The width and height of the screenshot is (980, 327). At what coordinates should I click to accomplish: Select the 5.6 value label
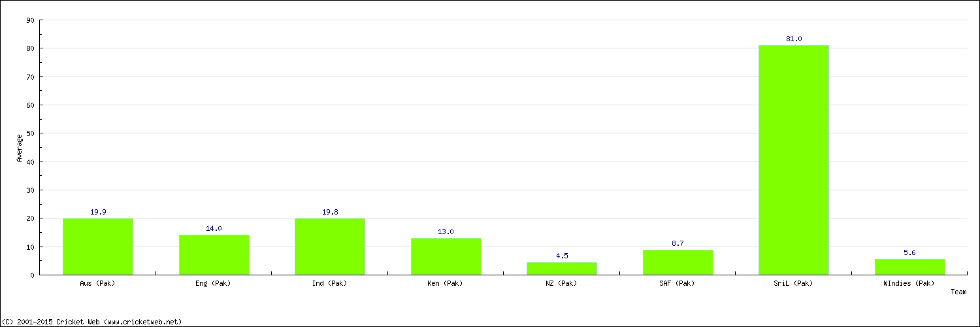point(910,252)
